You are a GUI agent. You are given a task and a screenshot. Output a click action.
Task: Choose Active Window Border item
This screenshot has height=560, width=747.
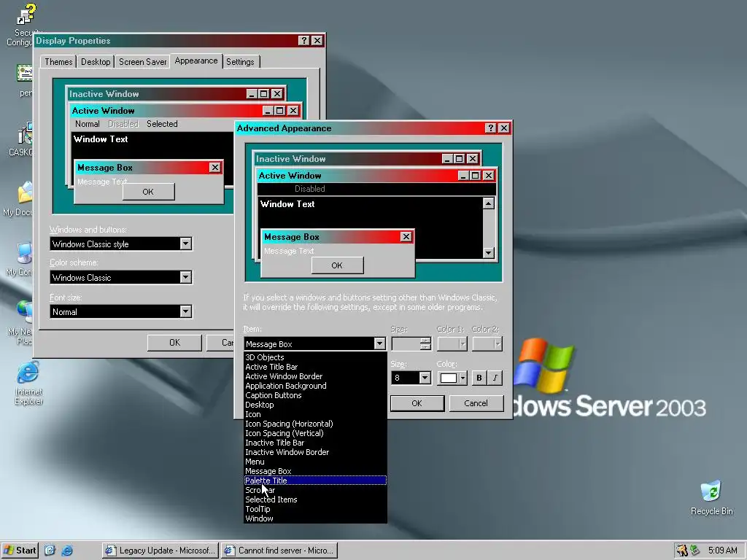point(315,376)
